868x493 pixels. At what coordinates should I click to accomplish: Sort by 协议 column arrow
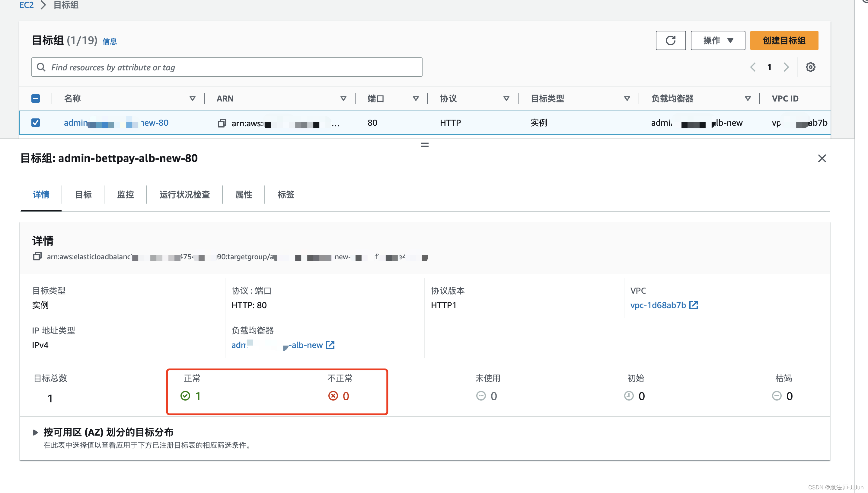506,98
